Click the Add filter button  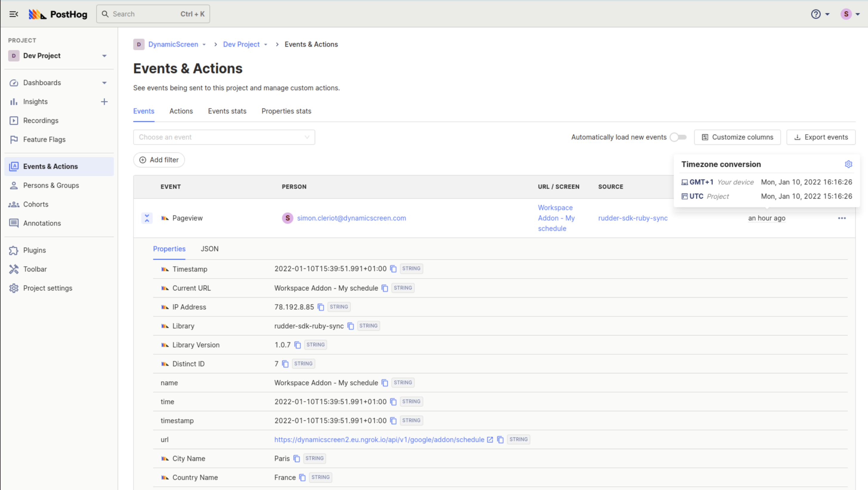click(159, 160)
